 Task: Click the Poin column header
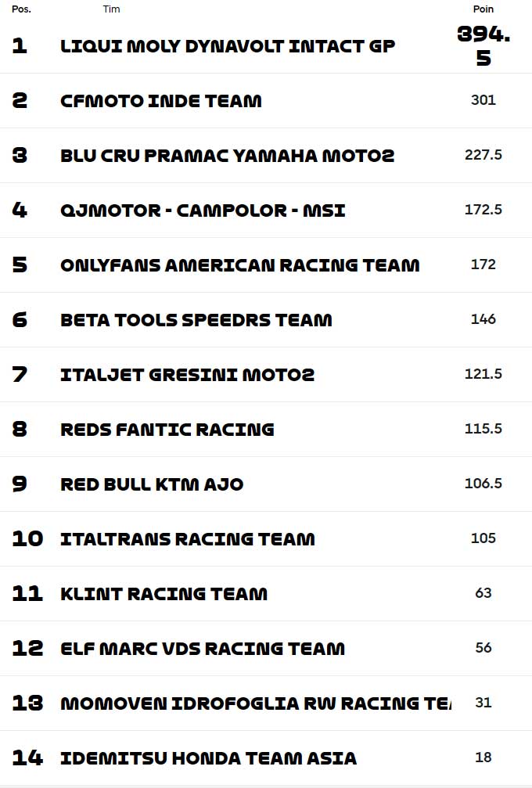483,9
